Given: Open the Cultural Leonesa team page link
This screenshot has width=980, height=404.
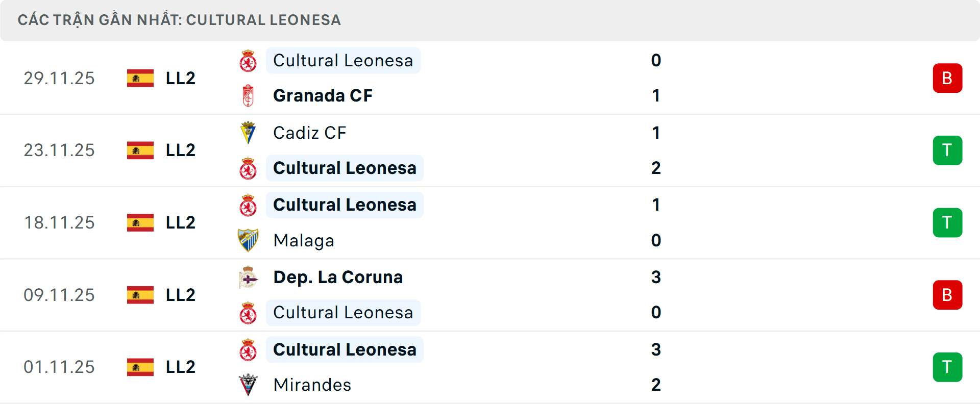Looking at the screenshot, I should pyautogui.click(x=343, y=60).
